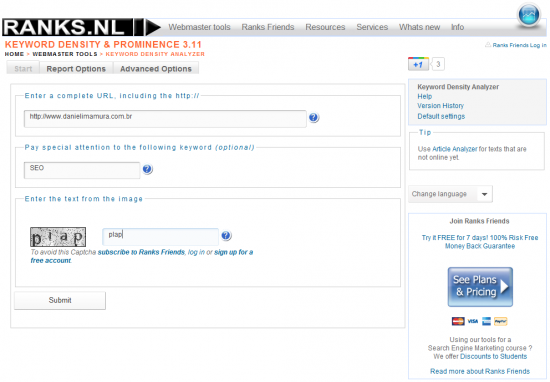Switch to the Advanced Options tab
Image resolution: width=550 pixels, height=382 pixels.
(x=156, y=68)
